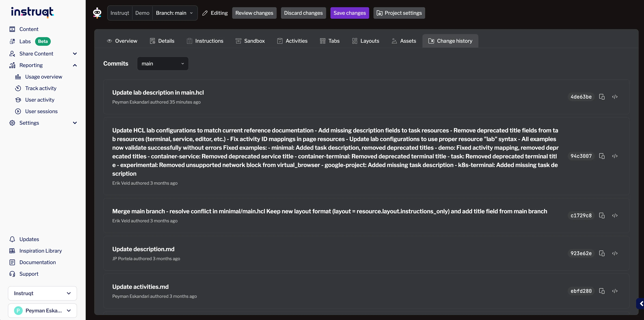
Task: Click the robot mascot icon in header
Action: (x=97, y=13)
